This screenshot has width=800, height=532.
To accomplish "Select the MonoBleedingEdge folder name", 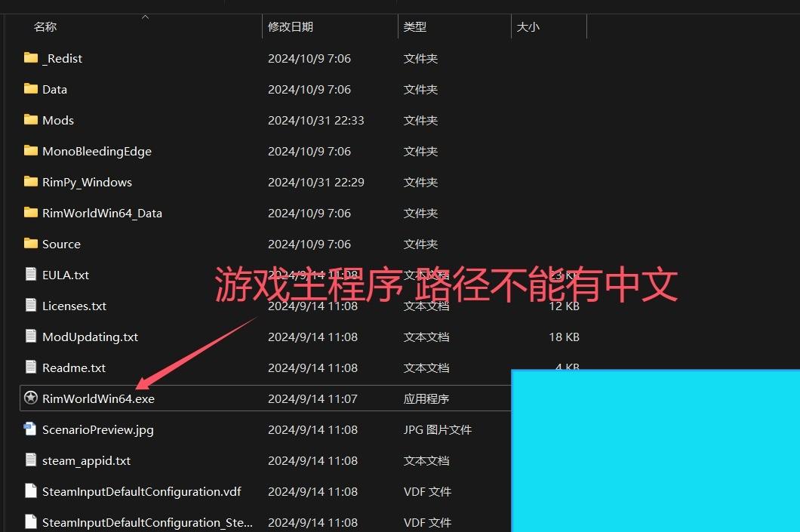I will [x=97, y=152].
